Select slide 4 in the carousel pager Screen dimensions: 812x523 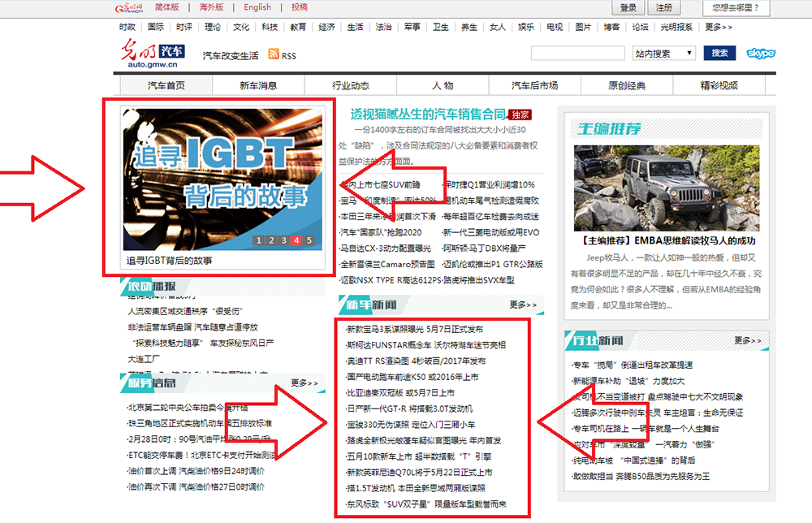coord(296,240)
